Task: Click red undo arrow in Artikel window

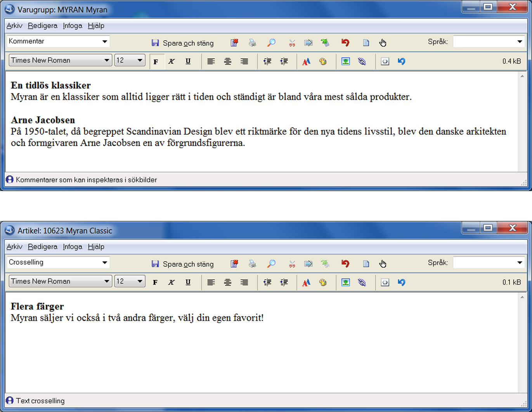Action: click(x=345, y=264)
